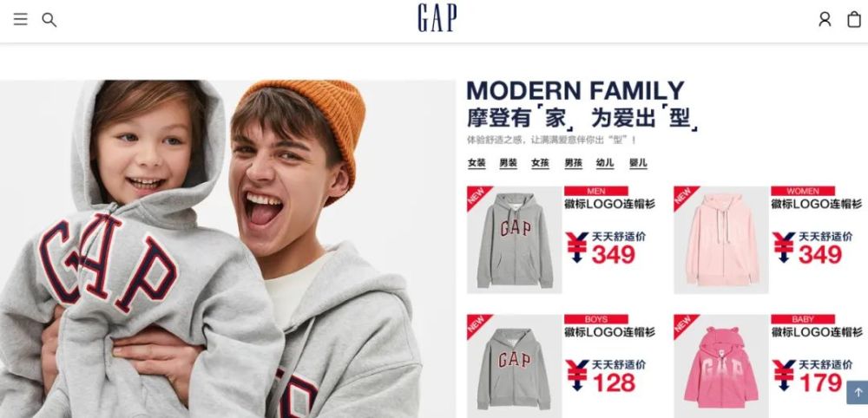
Task: Click the red WOMEN product label
Action: pyautogui.click(x=803, y=192)
